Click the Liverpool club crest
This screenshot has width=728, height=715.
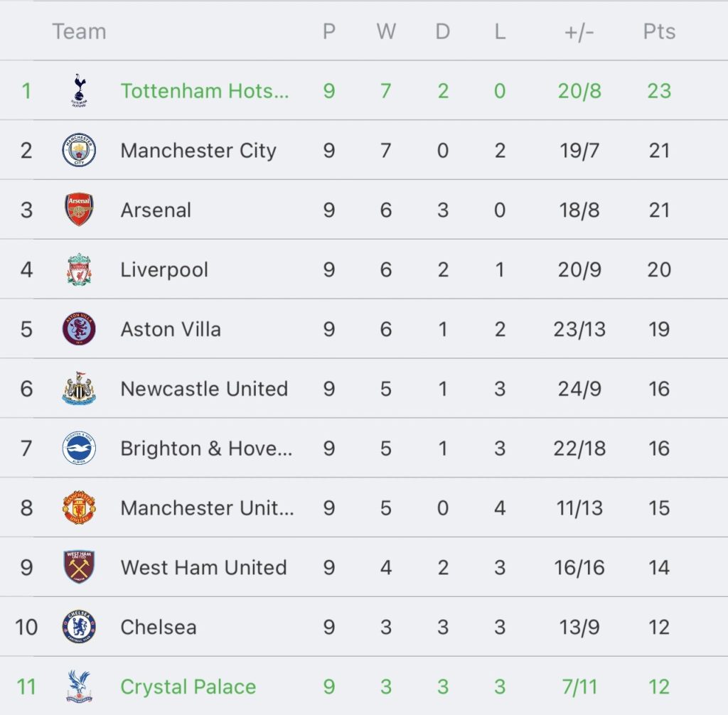[78, 270]
